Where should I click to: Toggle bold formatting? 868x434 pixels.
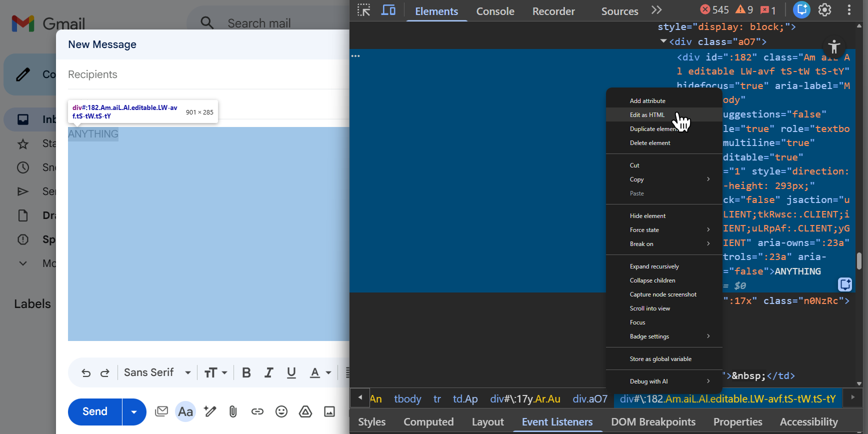pos(246,372)
